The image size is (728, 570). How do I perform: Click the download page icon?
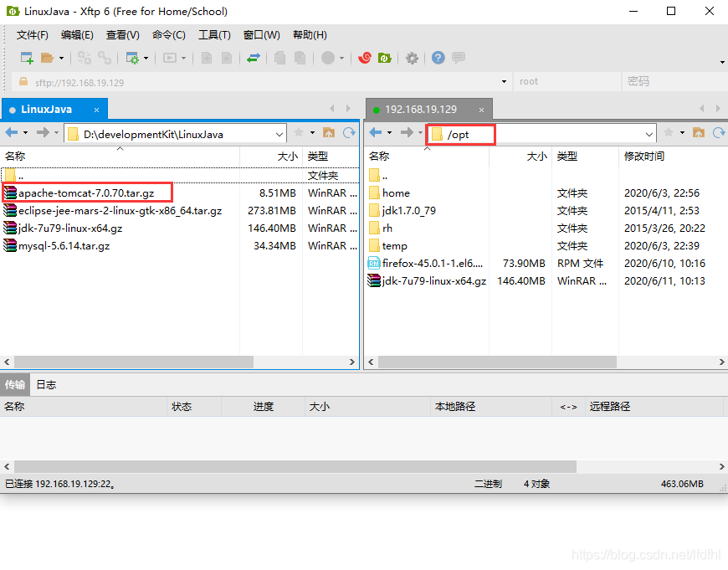point(227,58)
